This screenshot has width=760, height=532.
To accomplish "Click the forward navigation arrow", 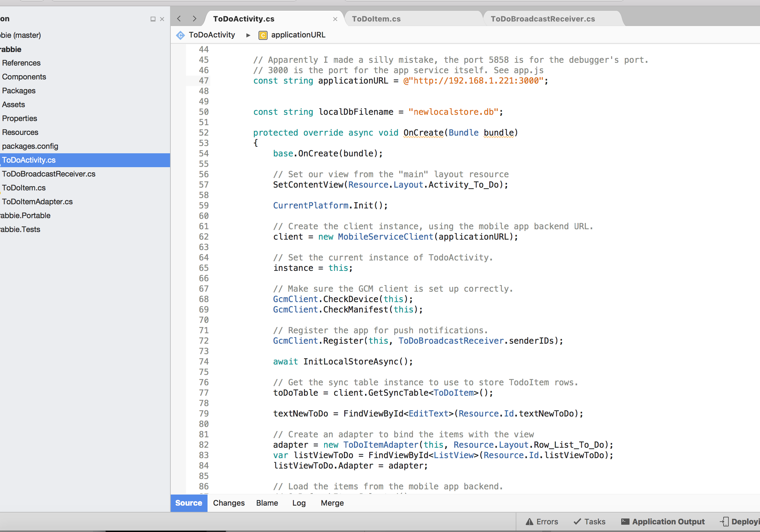I will coord(194,19).
